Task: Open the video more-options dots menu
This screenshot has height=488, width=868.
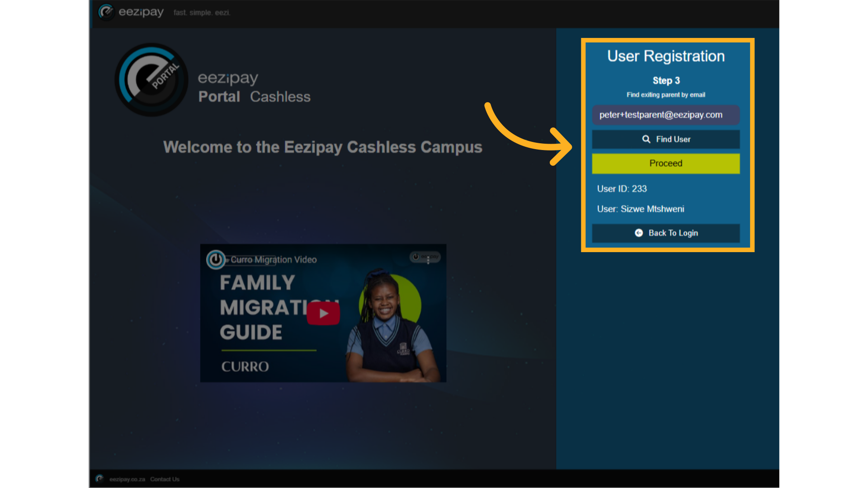Action: coord(428,261)
